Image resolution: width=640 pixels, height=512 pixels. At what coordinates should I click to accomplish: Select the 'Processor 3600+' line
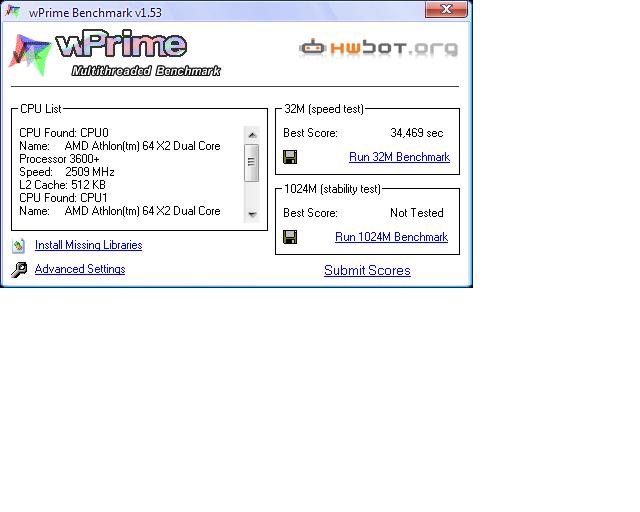[x=59, y=159]
